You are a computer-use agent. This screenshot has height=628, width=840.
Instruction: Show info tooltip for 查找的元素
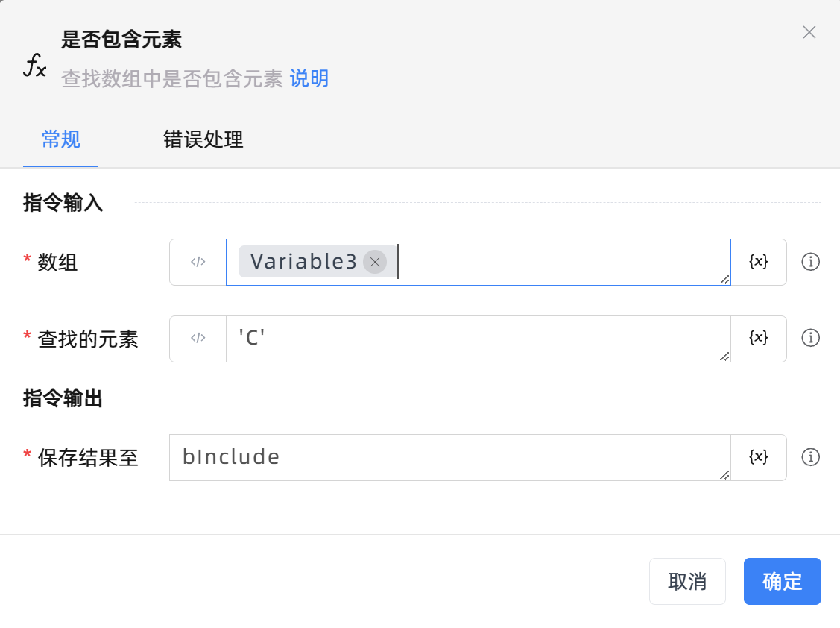[x=810, y=339]
